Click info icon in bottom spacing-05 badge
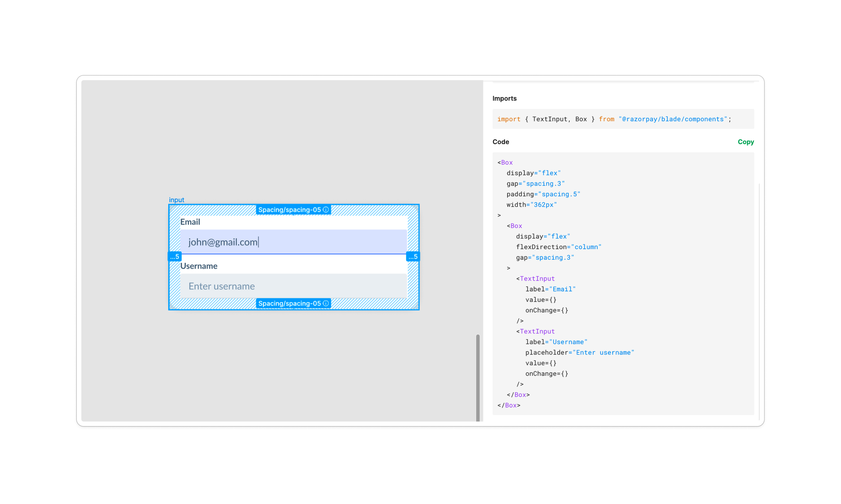This screenshot has height=504, width=841. click(325, 303)
